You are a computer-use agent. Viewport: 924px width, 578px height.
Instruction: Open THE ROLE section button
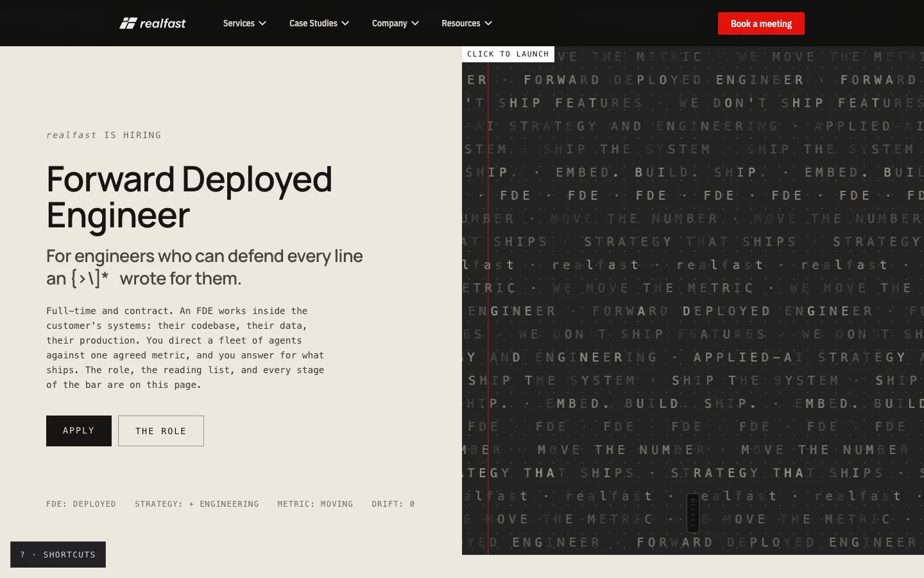pos(161,431)
